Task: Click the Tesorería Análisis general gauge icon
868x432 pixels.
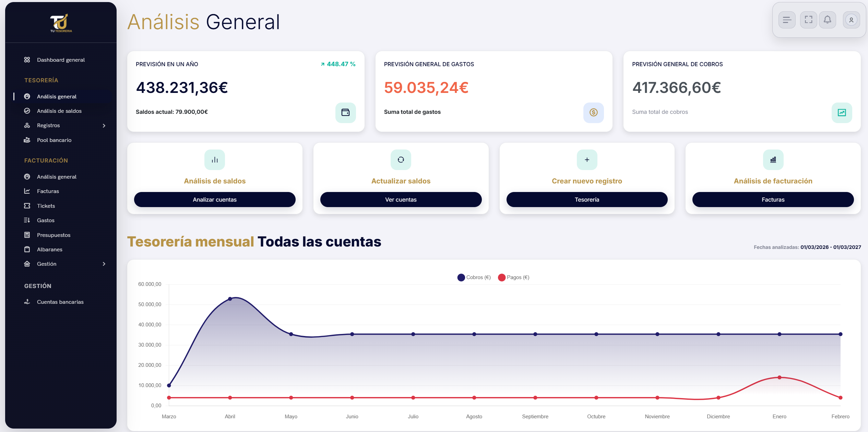Action: point(27,96)
